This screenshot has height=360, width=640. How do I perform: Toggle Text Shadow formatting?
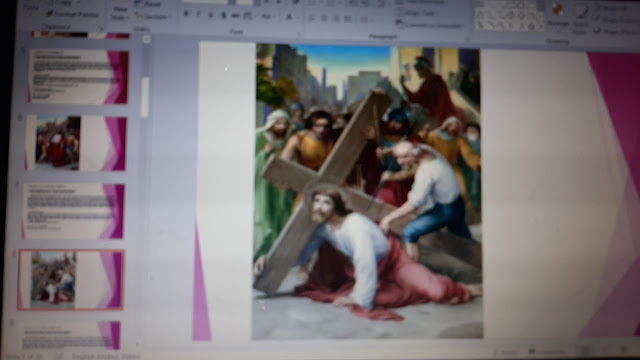[223, 16]
